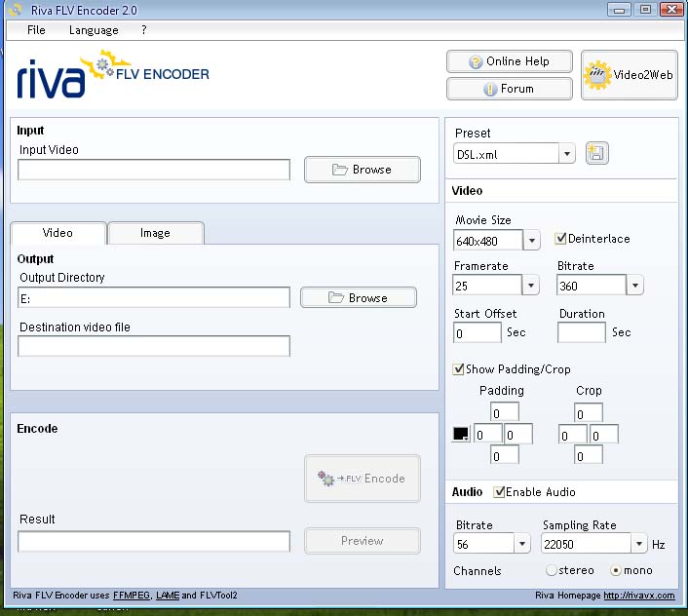The image size is (688, 616).
Task: Open Video2Web via the gear clapperboard icon
Action: pyautogui.click(x=630, y=75)
